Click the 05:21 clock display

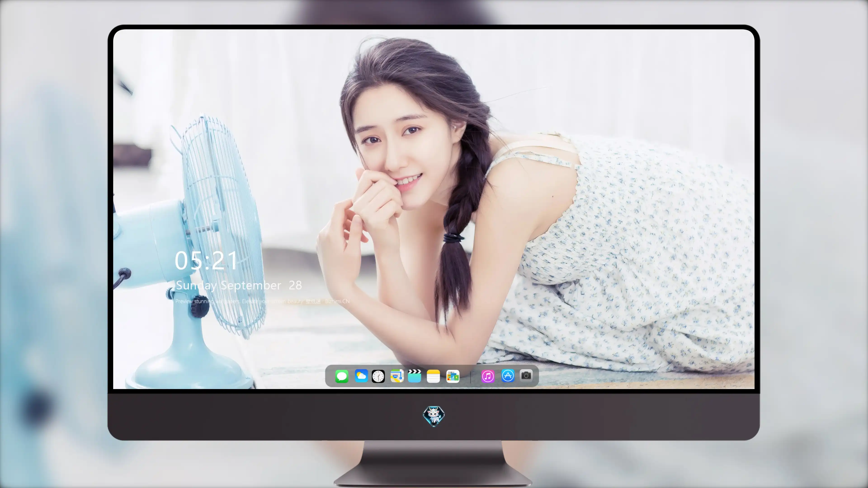[206, 261]
